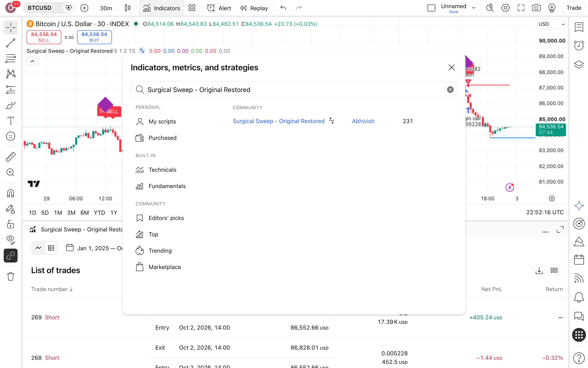Open indicator templates grid icon
The height and width of the screenshot is (368, 588).
pos(192,8)
